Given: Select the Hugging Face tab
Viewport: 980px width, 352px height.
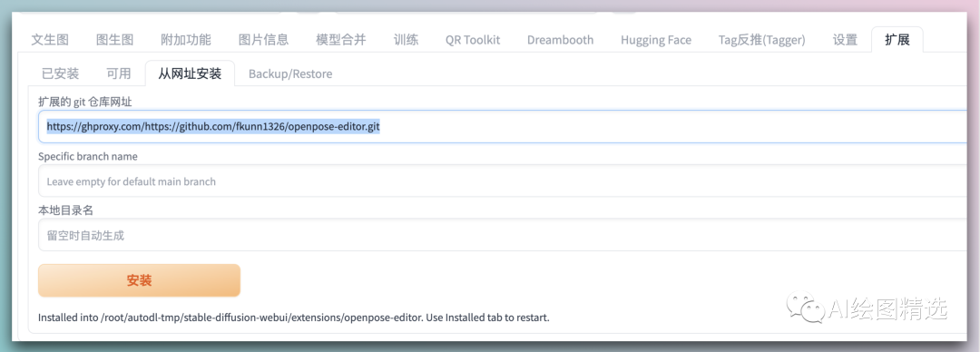Looking at the screenshot, I should [656, 40].
